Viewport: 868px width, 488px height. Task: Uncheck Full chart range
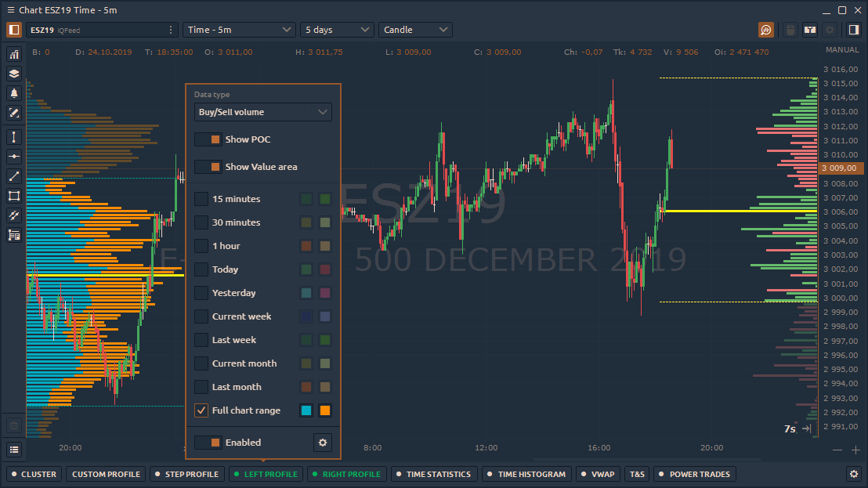pos(201,410)
